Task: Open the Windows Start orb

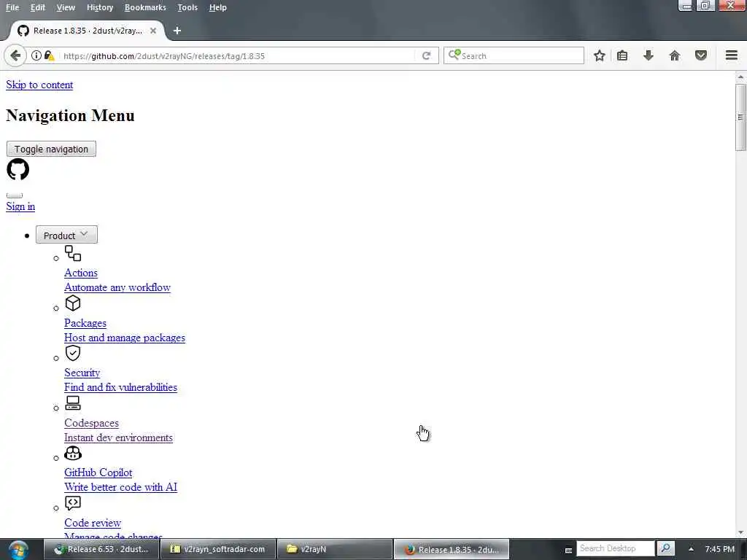Action: click(18, 549)
